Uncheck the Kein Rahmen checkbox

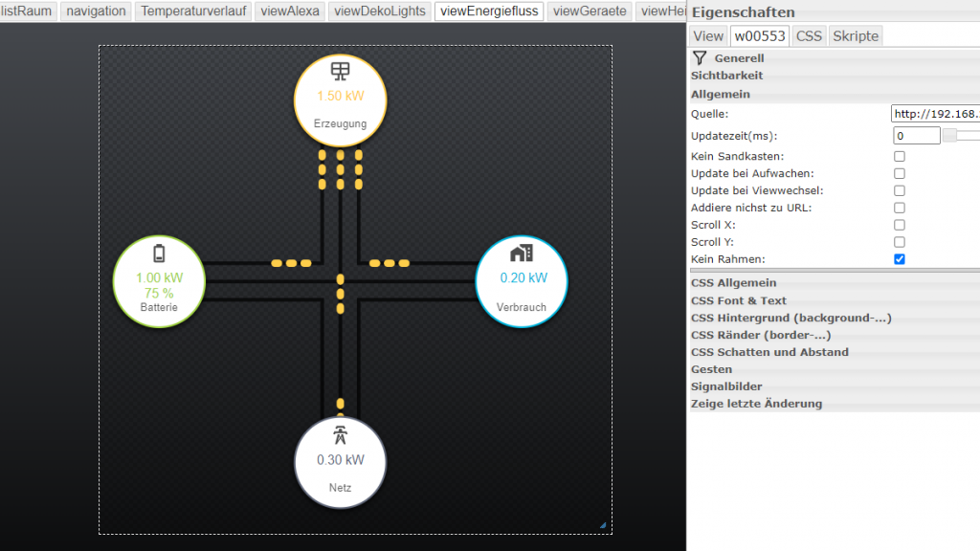pos(900,259)
